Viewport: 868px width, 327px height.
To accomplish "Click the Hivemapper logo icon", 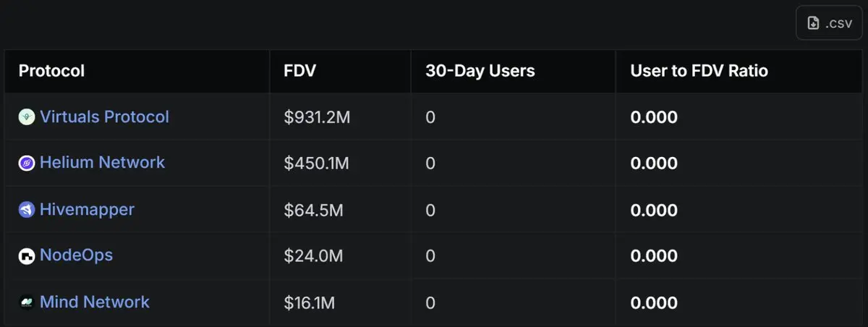I will click(x=27, y=210).
